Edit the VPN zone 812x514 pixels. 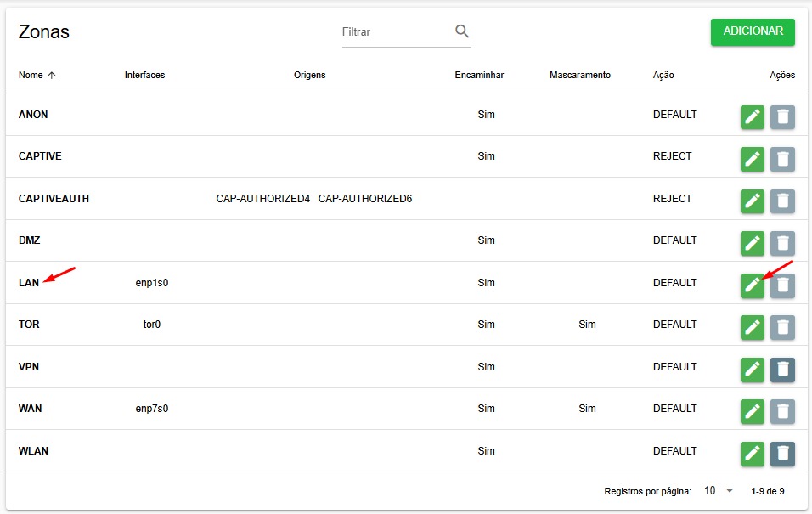[x=752, y=370]
